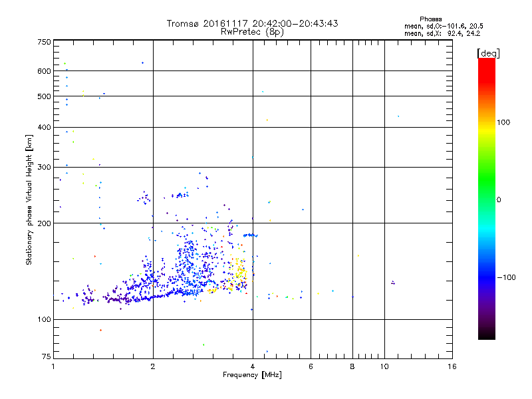Click the '8' x-axis tick label
532x399 pixels.
click(x=352, y=366)
